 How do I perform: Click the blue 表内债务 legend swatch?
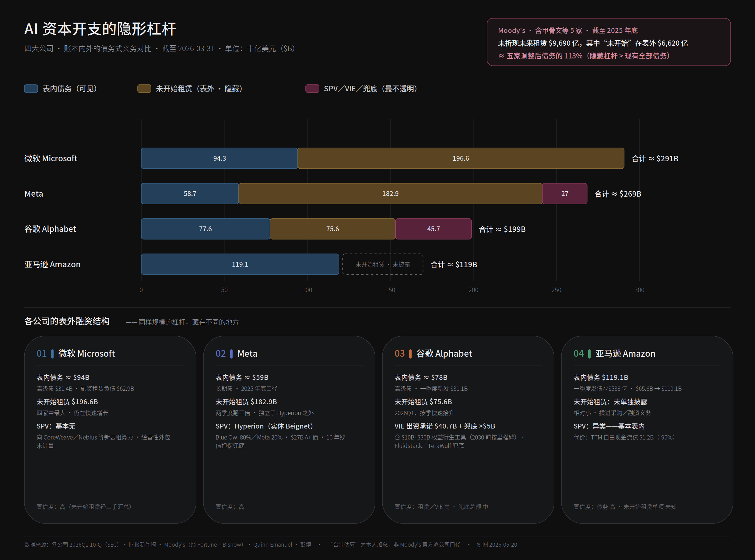click(x=31, y=89)
